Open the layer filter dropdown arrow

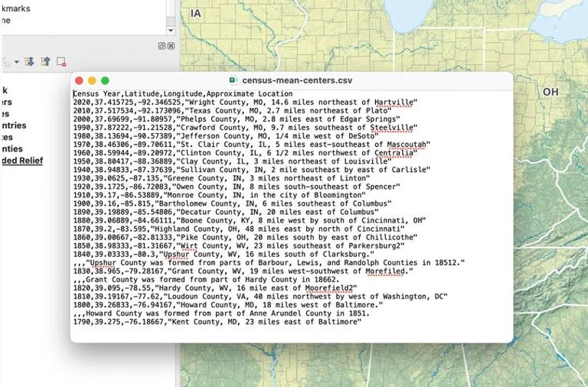pyautogui.click(x=18, y=61)
